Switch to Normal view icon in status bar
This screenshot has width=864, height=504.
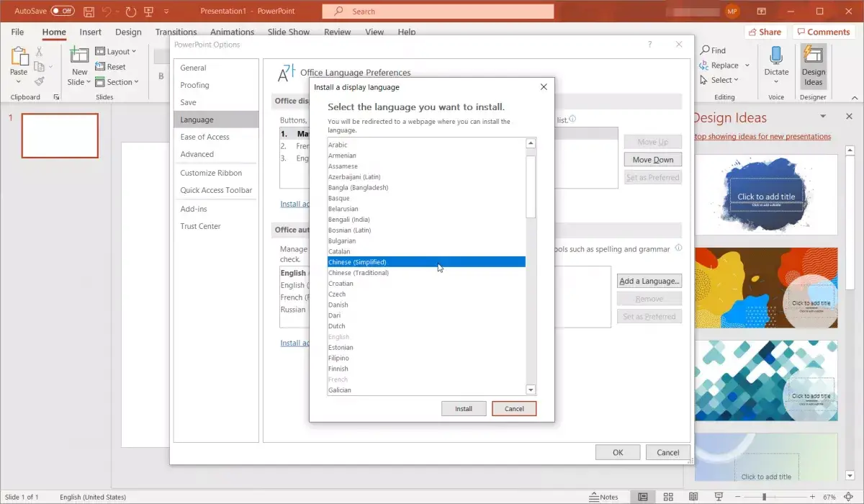[643, 497]
